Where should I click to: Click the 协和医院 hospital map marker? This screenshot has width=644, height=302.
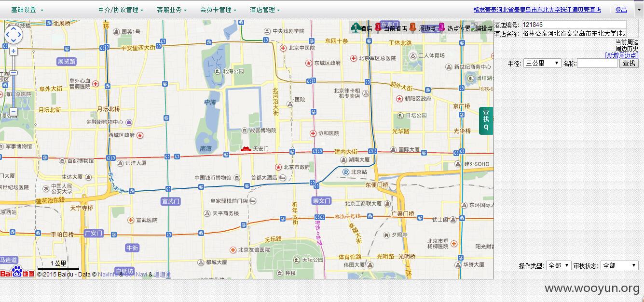click(x=313, y=133)
